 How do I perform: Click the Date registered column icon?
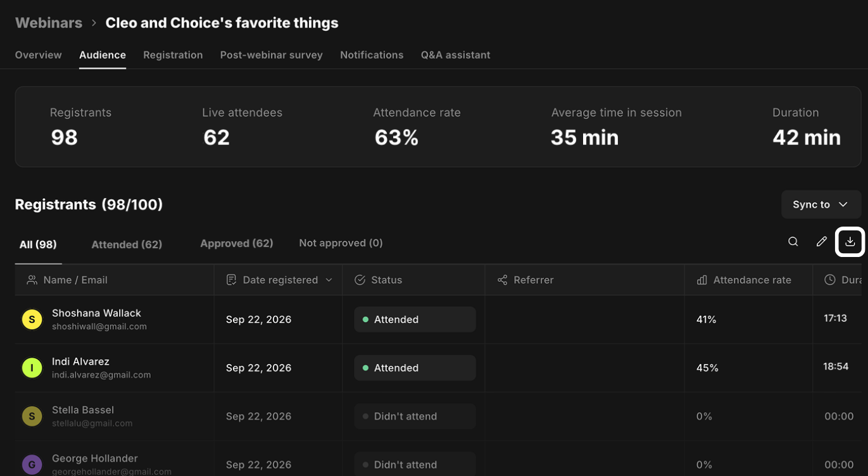(x=231, y=280)
